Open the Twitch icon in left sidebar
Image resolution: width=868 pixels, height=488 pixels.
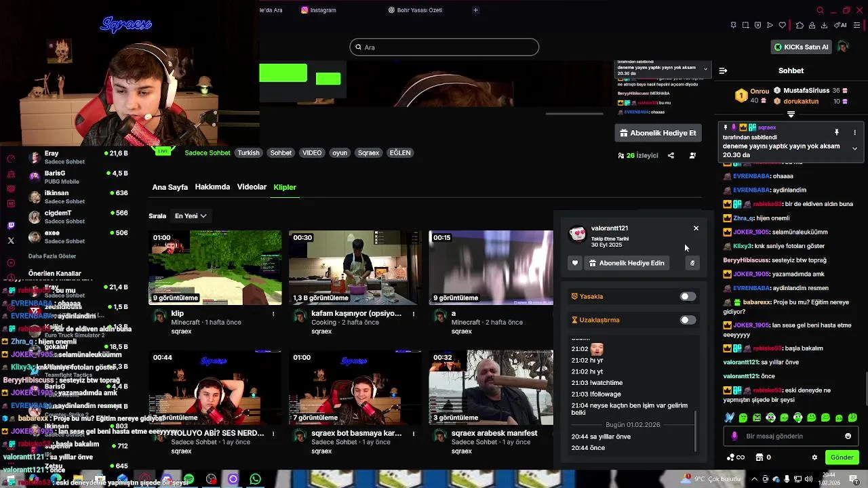click(x=11, y=225)
